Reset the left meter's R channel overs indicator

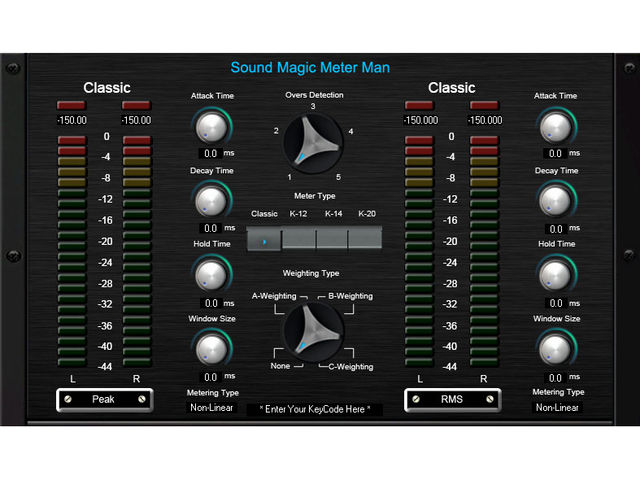136,105
